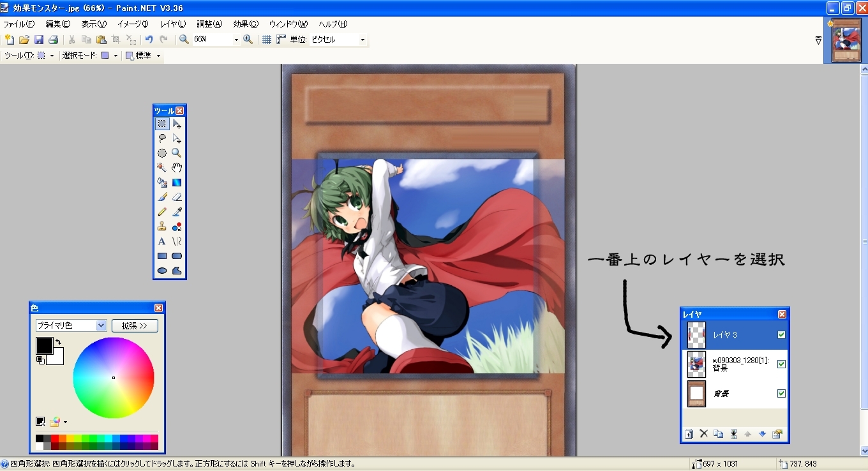Toggle visibility of the bottom 背景 layer
The width and height of the screenshot is (868, 471).
point(781,394)
